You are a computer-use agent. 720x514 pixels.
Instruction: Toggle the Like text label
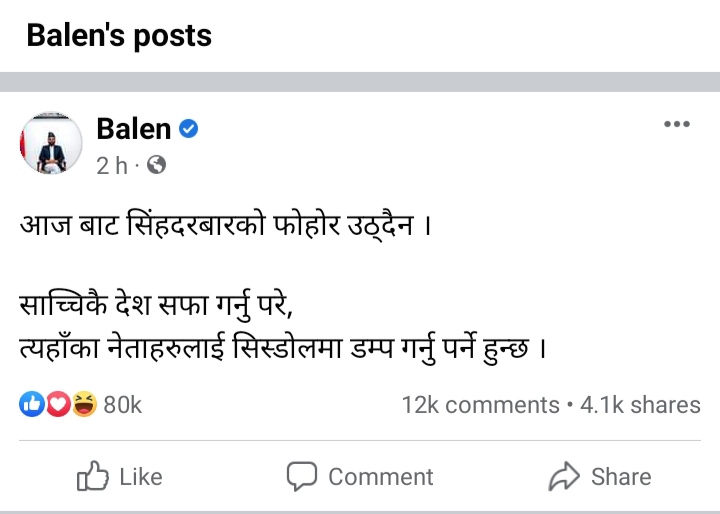[141, 477]
